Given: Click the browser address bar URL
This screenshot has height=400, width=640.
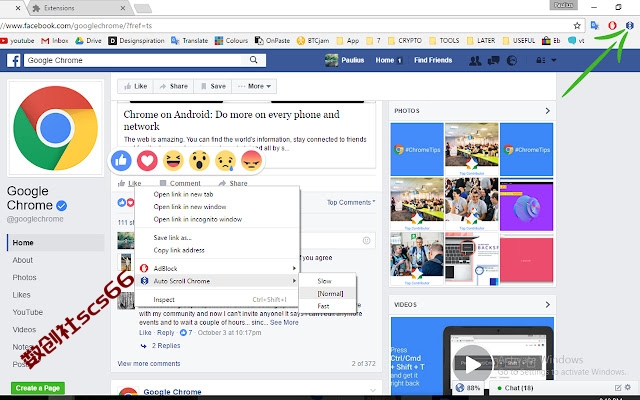Looking at the screenshot, I should coord(76,26).
